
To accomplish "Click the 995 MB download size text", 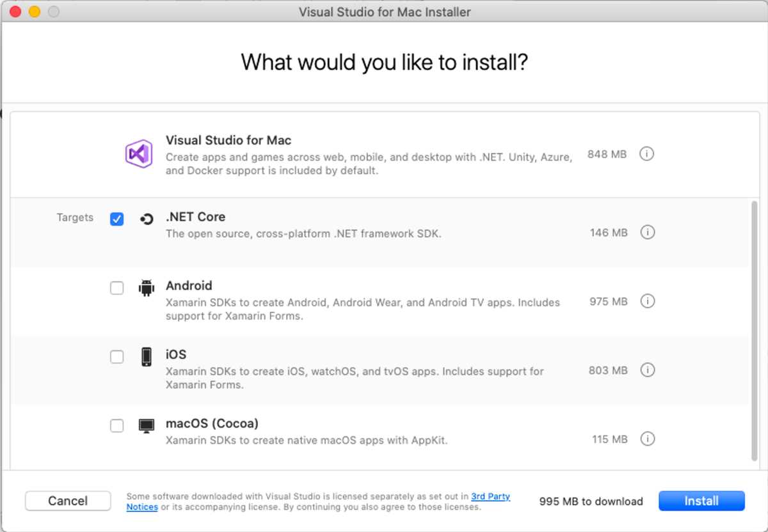I will click(x=589, y=501).
